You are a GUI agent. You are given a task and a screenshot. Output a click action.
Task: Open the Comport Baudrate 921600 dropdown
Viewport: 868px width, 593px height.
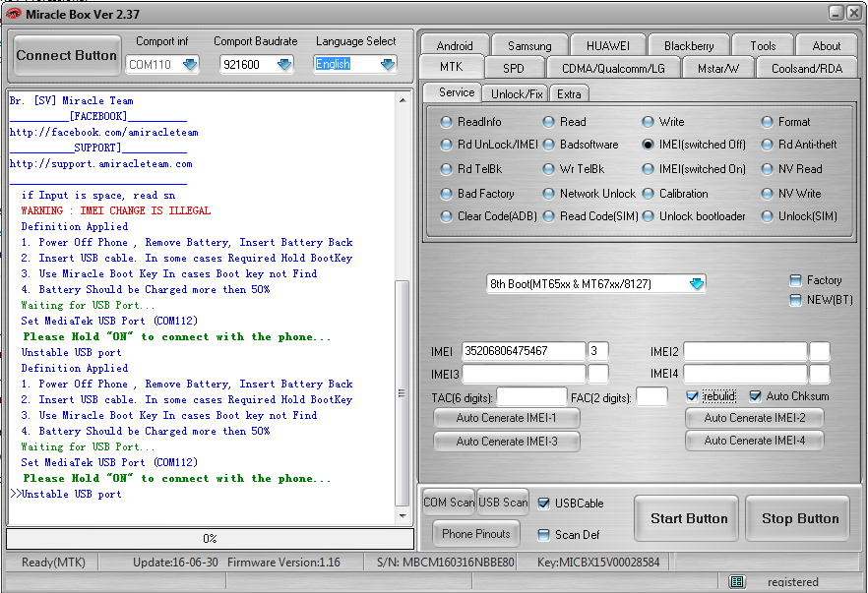[x=284, y=65]
